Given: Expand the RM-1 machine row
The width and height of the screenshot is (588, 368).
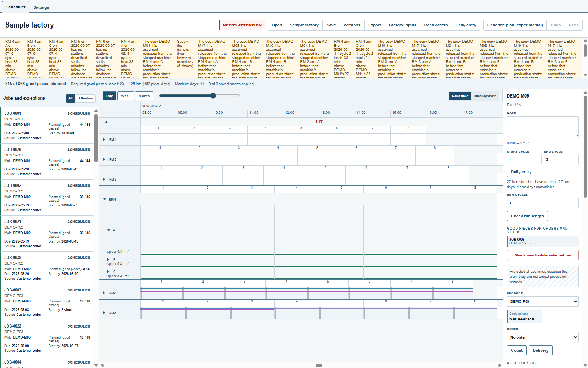Looking at the screenshot, I should pos(104,140).
